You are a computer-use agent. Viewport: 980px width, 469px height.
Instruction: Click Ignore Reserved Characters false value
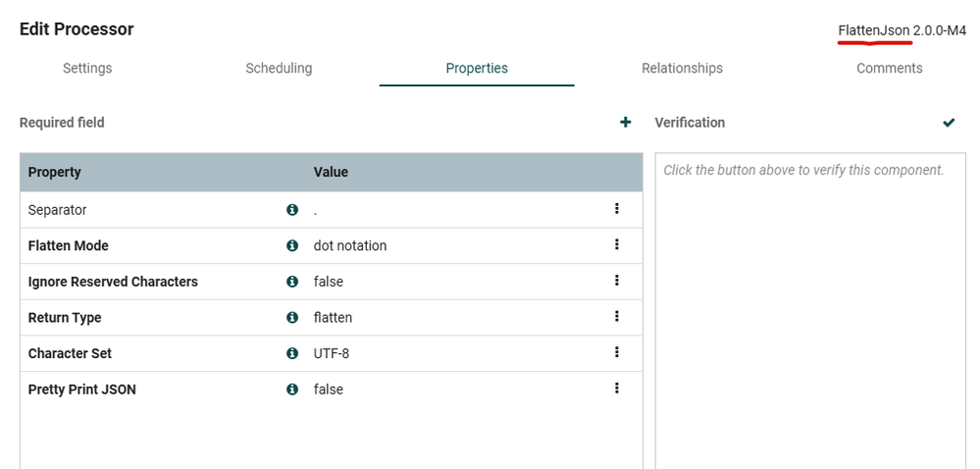pyautogui.click(x=329, y=282)
